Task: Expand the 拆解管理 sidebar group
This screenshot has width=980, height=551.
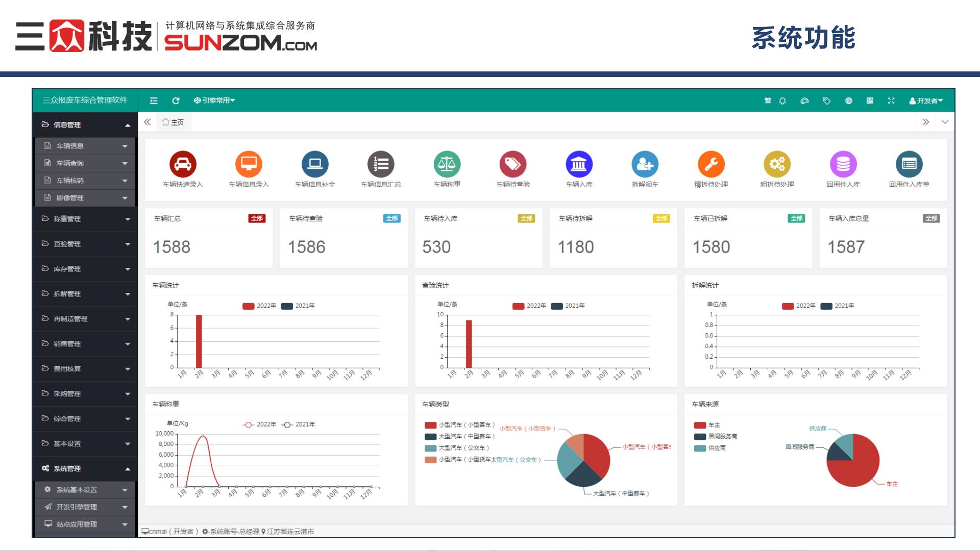Action: point(85,294)
